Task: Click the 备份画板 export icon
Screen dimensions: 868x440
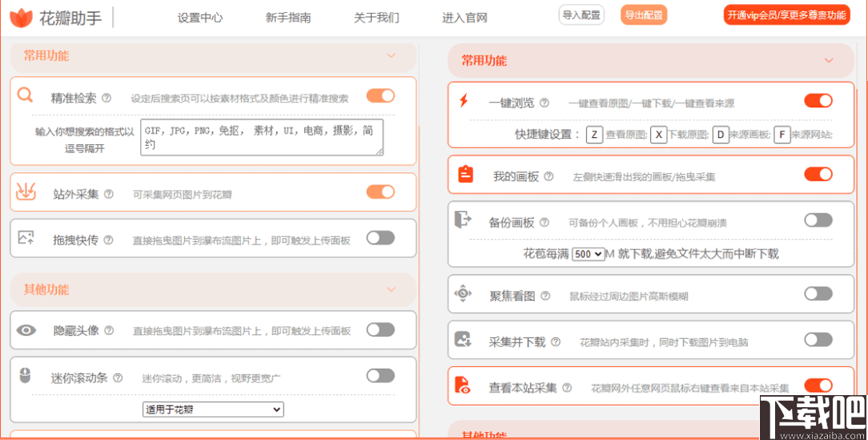Action: (462, 220)
